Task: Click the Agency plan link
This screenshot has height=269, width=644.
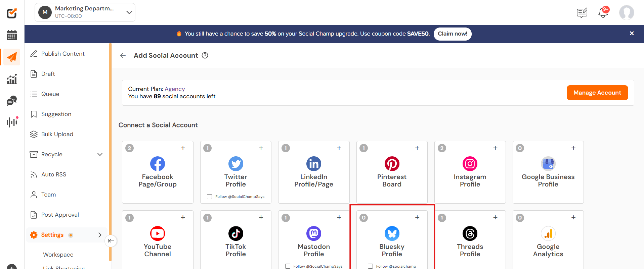Action: pyautogui.click(x=175, y=89)
